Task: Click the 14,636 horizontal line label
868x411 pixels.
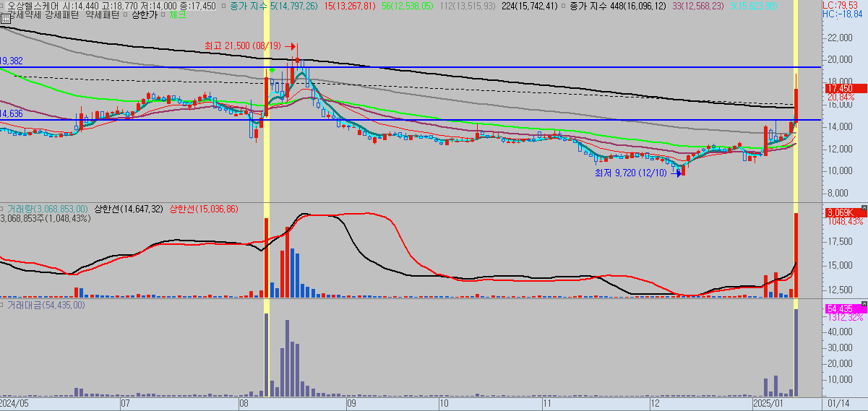Action: click(12, 114)
